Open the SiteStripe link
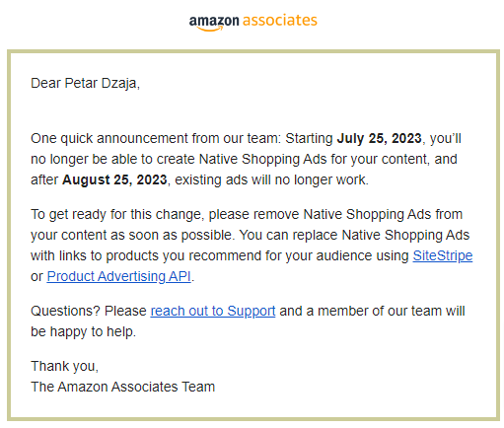 point(443,255)
